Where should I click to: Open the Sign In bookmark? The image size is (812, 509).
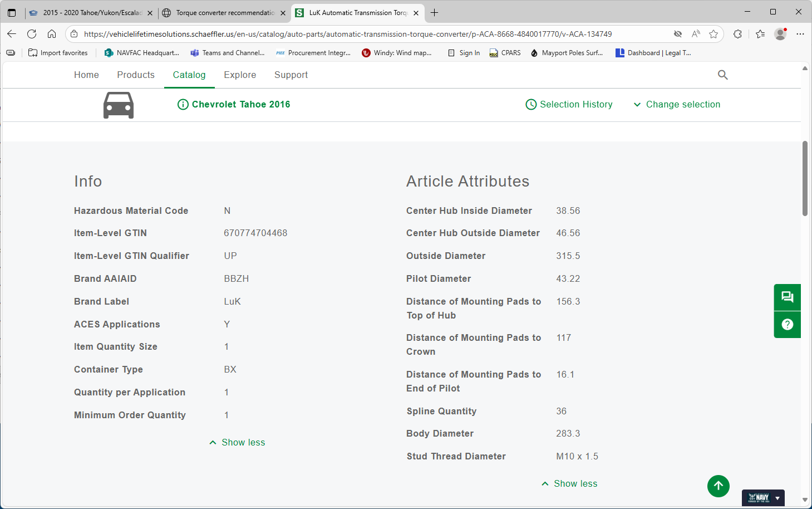point(464,53)
